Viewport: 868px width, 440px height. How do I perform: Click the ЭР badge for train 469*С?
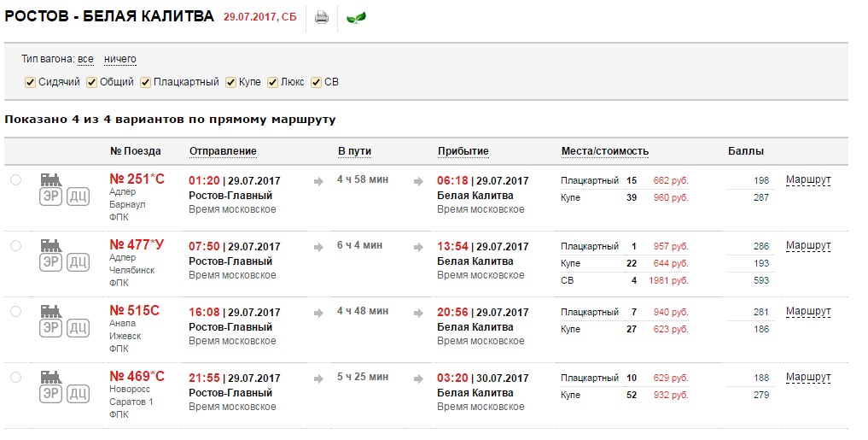50,393
